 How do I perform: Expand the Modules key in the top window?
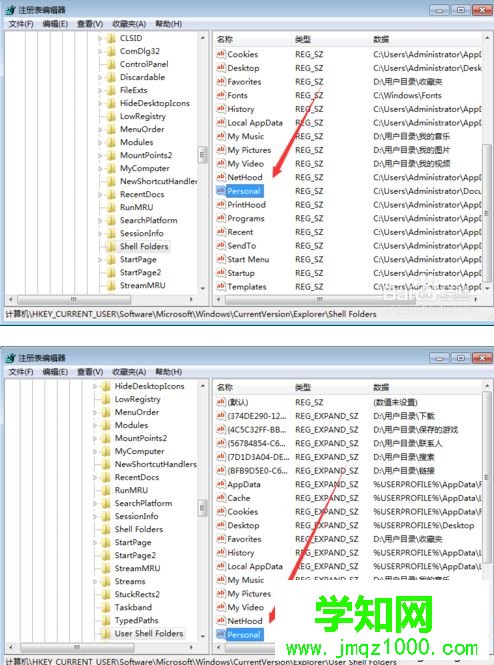(100, 142)
